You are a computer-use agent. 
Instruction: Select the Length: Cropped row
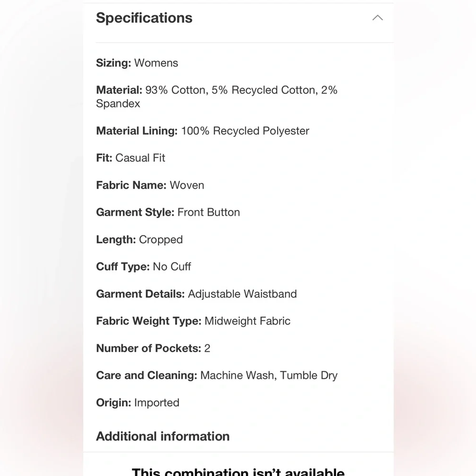(x=139, y=239)
